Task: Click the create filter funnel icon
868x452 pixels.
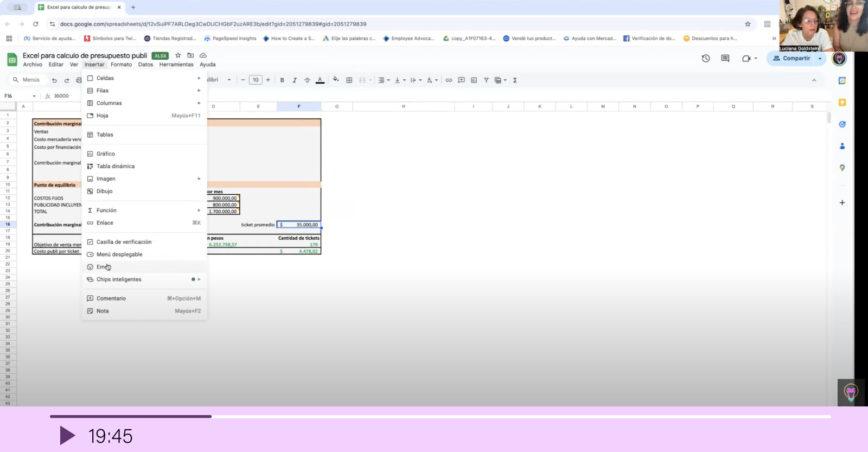Action: pos(486,80)
